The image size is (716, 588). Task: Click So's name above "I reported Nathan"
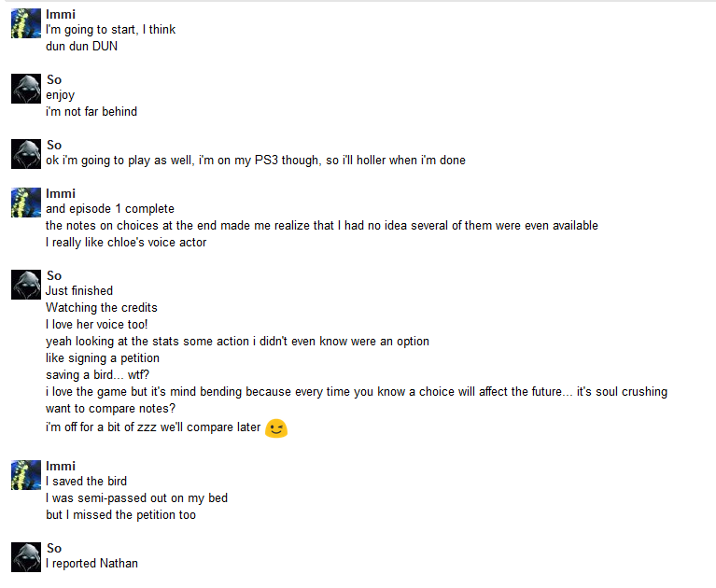click(x=54, y=548)
